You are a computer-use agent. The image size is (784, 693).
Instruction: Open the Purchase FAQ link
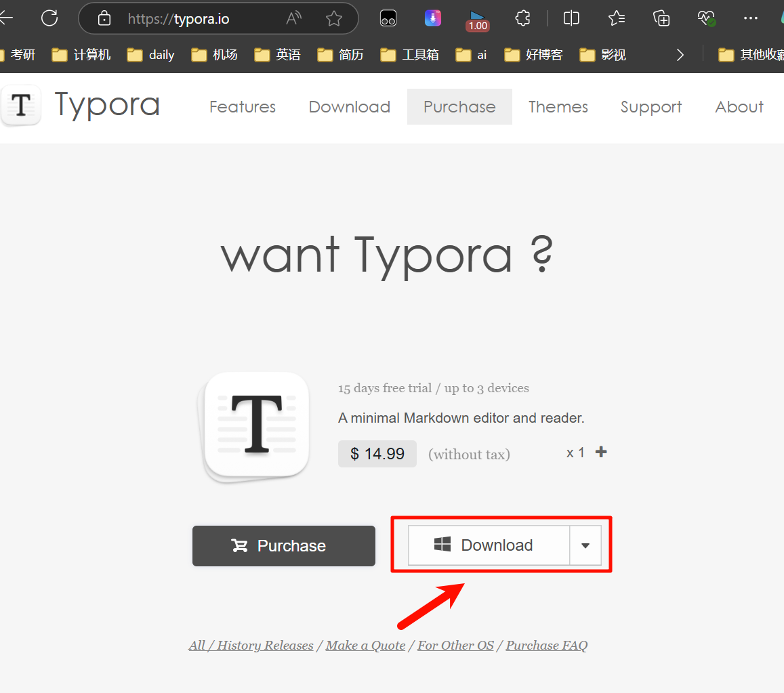[547, 646]
